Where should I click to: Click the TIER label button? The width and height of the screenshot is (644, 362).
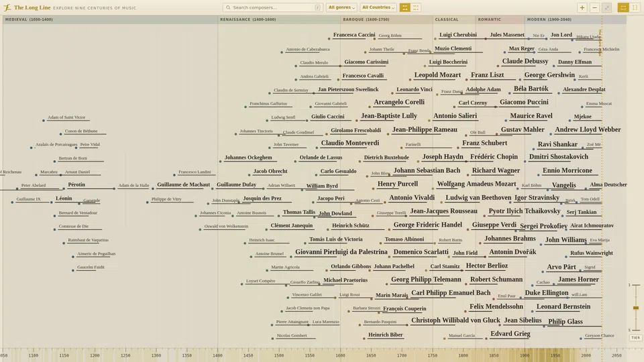tap(636, 338)
